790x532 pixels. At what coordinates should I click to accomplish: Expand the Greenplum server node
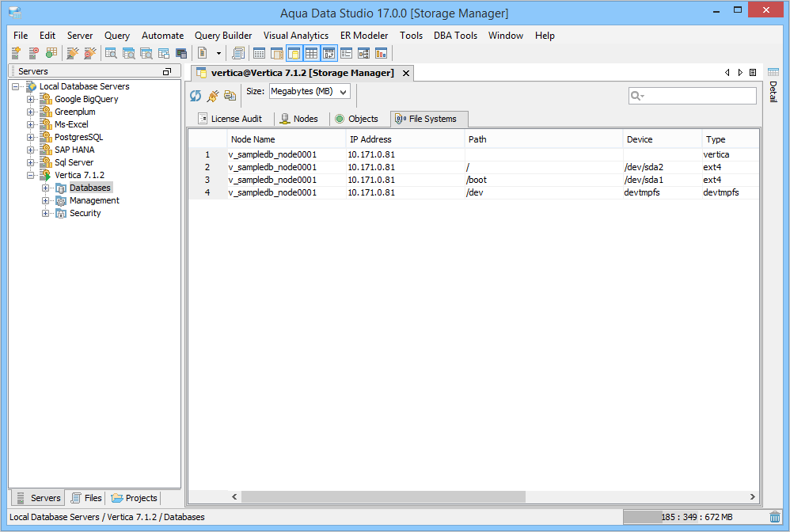(31, 112)
